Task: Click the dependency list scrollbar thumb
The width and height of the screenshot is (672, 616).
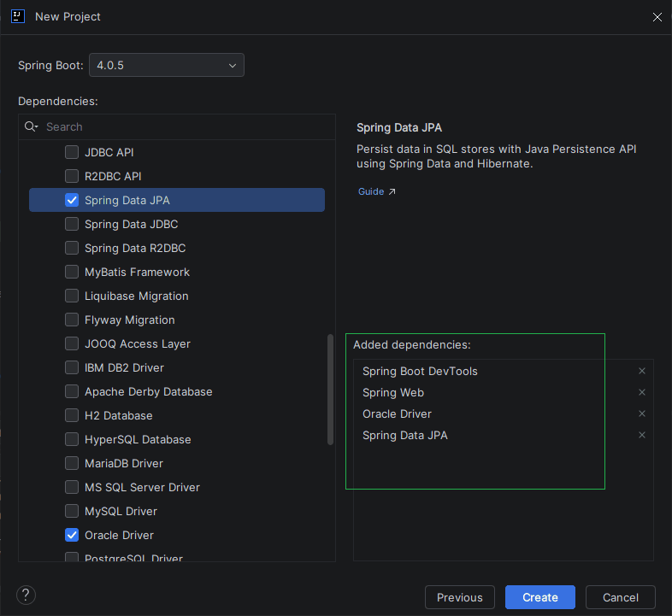Action: click(331, 389)
